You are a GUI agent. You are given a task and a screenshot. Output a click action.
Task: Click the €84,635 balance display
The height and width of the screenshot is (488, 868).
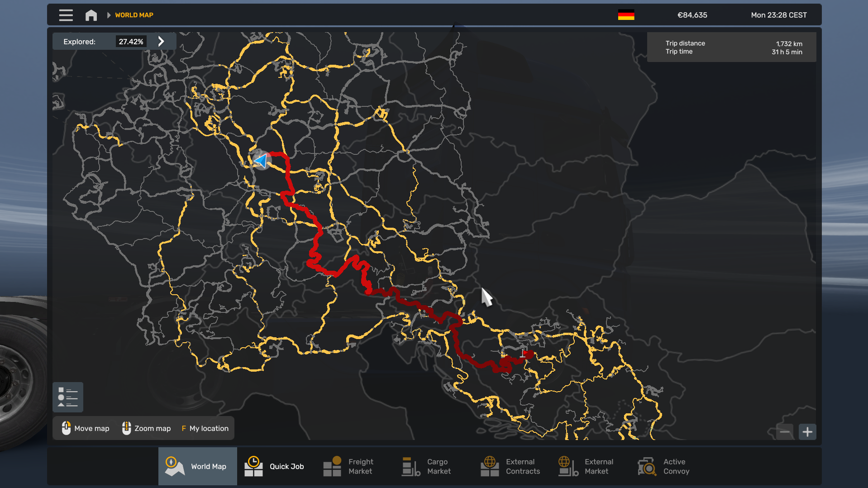(x=692, y=15)
